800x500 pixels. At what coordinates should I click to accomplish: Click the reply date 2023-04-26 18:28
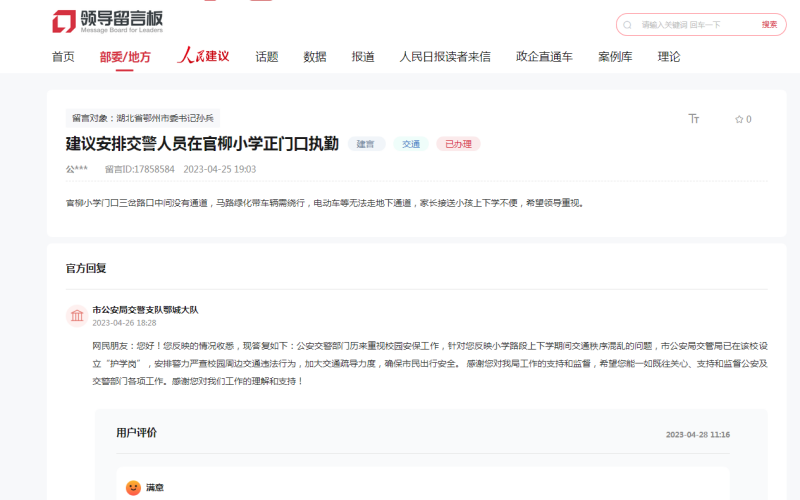click(x=124, y=323)
